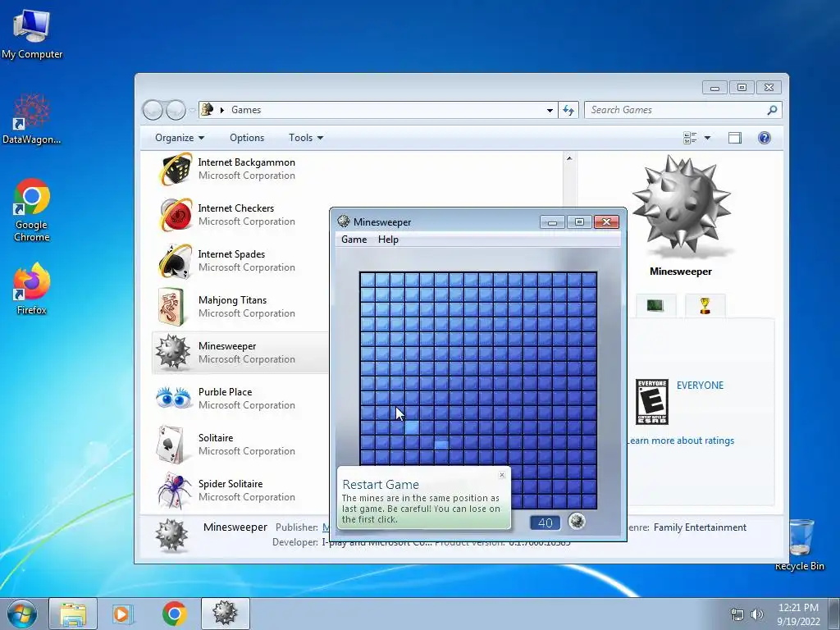Click the mine counter icon in Minesweeper
The height and width of the screenshot is (630, 840).
click(x=577, y=521)
